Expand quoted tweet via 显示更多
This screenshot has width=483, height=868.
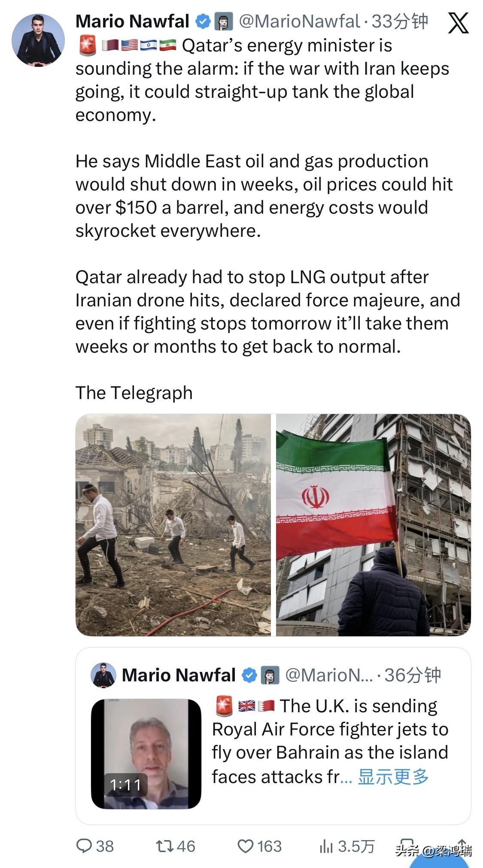point(393,776)
